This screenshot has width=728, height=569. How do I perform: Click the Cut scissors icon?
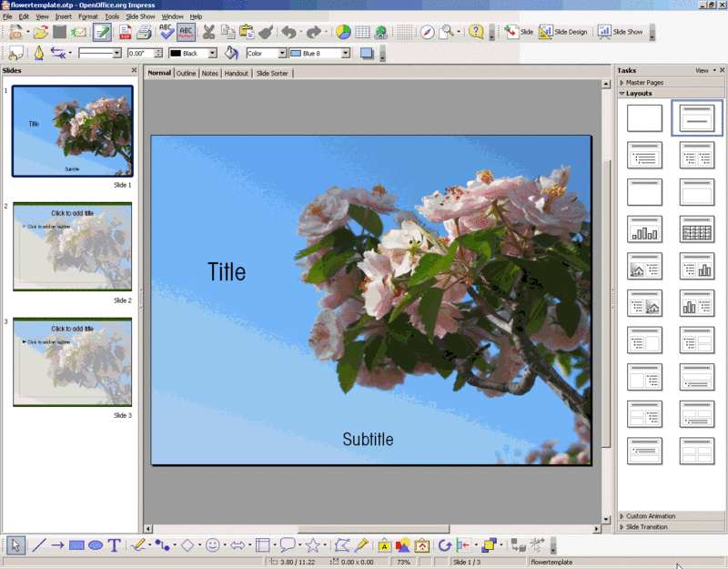click(x=209, y=32)
